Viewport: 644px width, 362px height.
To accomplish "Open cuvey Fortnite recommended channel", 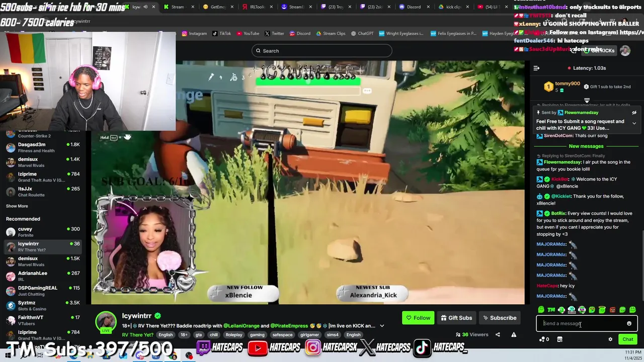I will [43, 232].
